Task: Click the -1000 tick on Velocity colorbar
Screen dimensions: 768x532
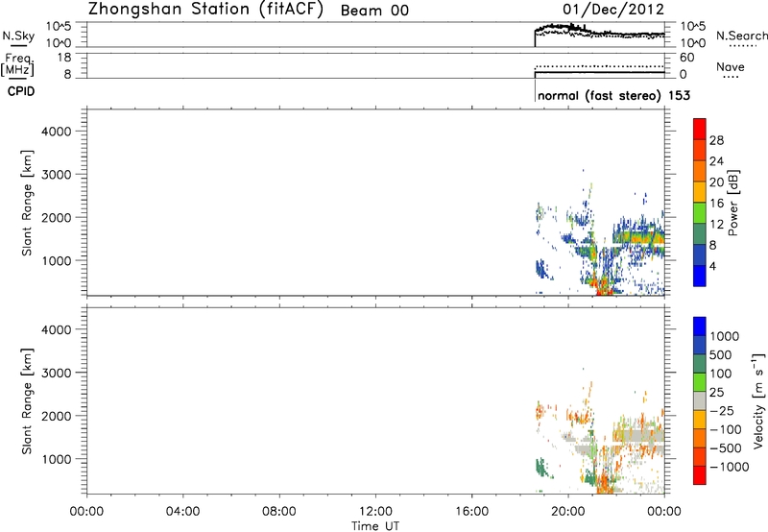Action: tap(730, 467)
